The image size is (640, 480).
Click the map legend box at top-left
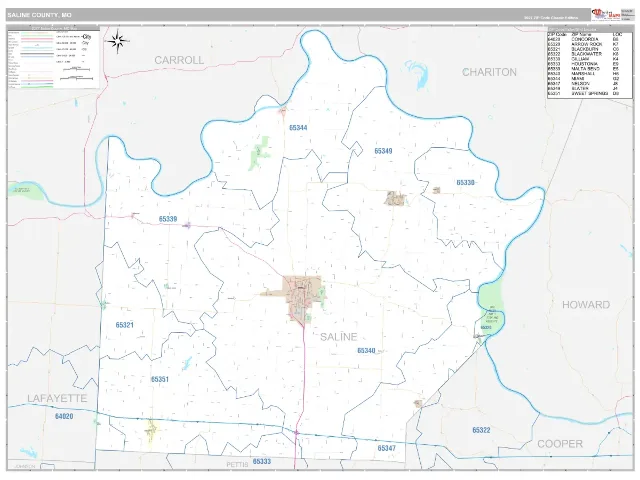(53, 58)
